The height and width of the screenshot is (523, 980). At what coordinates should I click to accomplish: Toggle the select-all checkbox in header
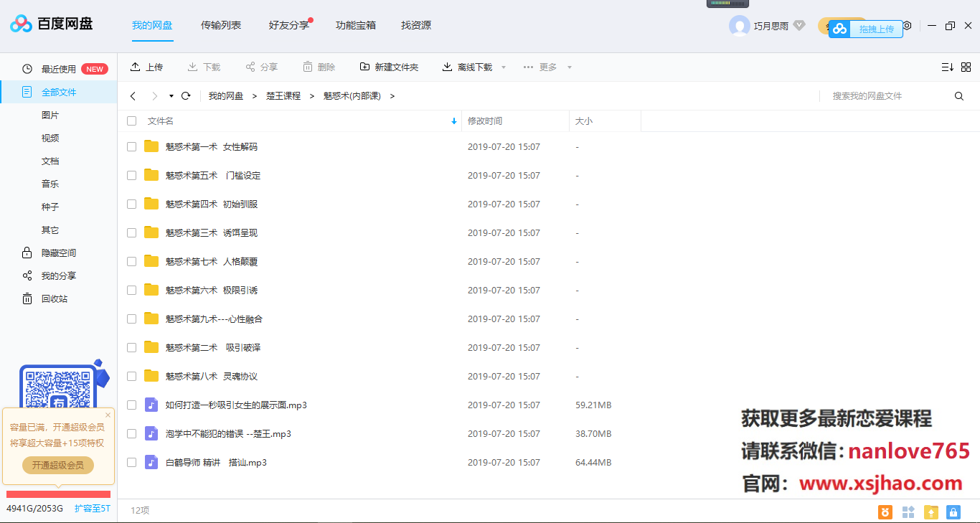pyautogui.click(x=131, y=121)
